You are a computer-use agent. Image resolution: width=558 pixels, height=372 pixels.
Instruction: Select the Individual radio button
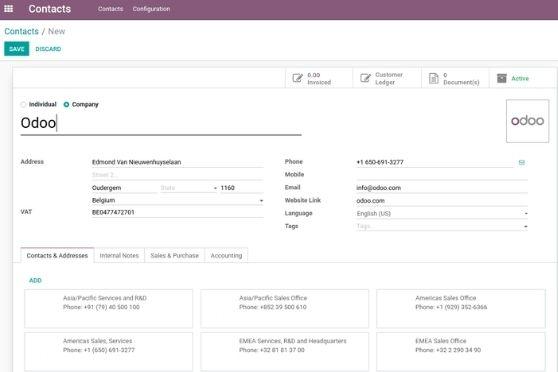[23, 104]
